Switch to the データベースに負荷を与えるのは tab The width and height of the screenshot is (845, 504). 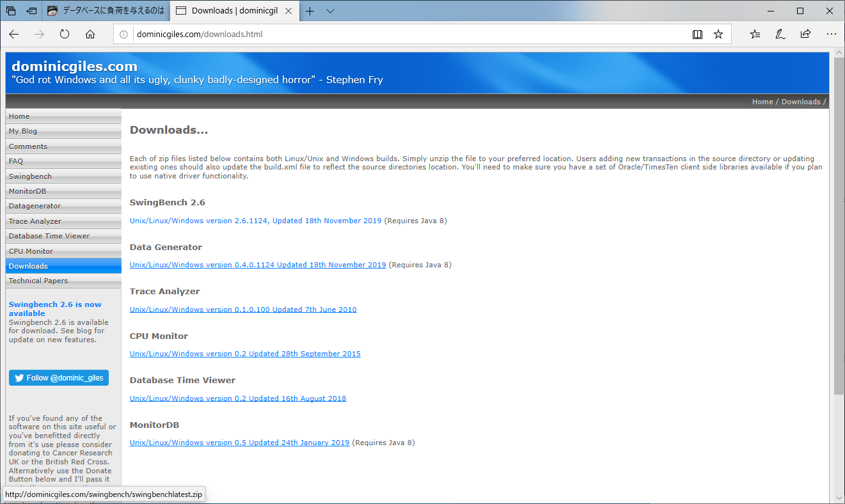(106, 11)
